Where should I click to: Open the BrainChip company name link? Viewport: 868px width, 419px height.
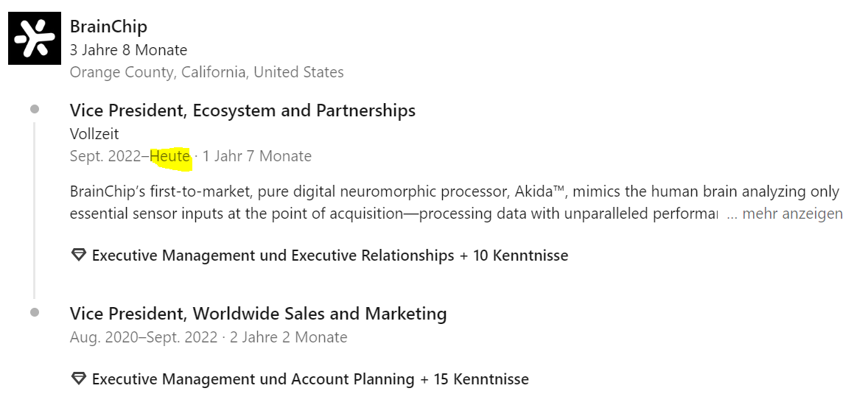point(108,27)
